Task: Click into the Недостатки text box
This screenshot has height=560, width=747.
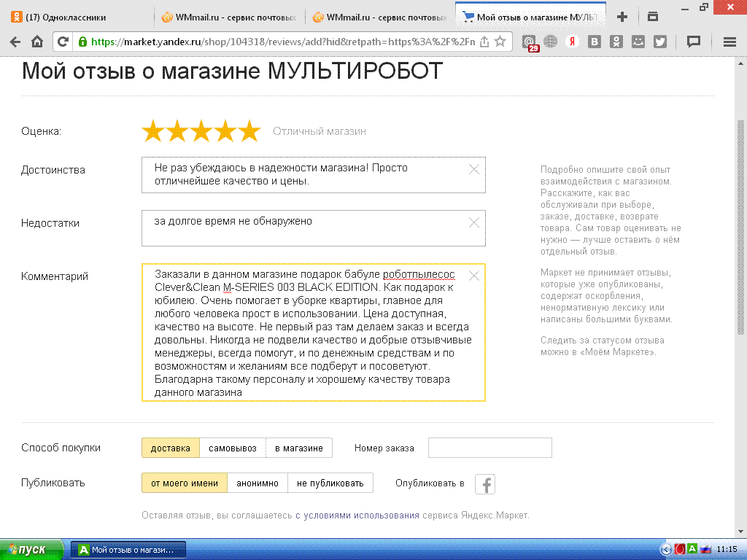Action: tap(314, 228)
